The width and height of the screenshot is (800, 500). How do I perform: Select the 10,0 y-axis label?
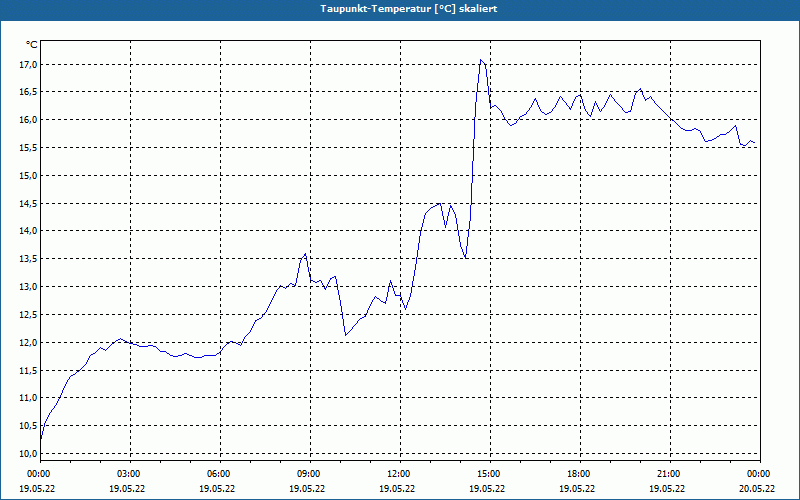[29, 453]
